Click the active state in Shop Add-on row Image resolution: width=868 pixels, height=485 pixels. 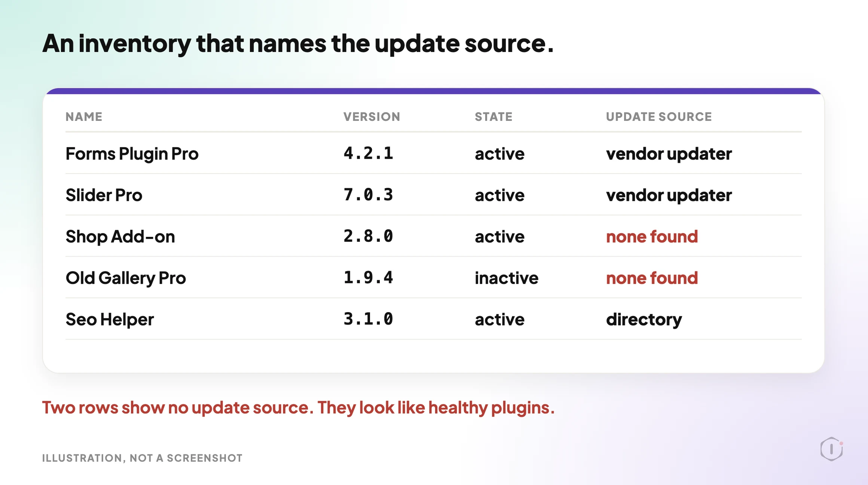pyautogui.click(x=500, y=237)
